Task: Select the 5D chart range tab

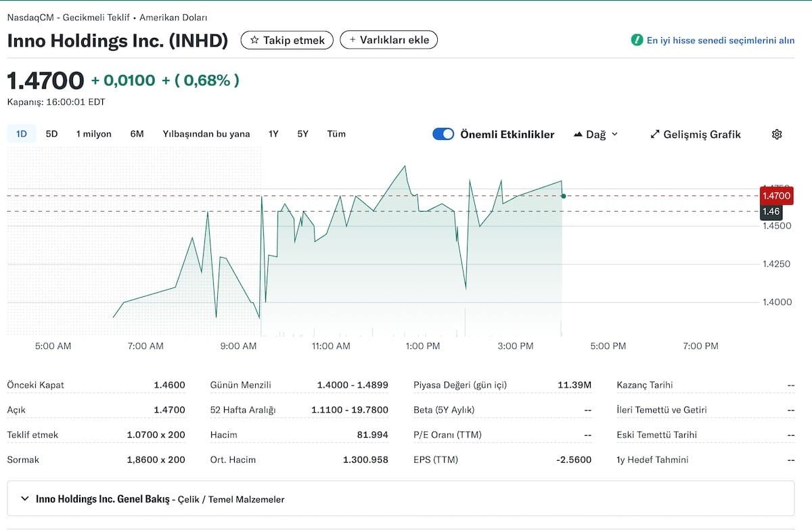Action: [51, 134]
